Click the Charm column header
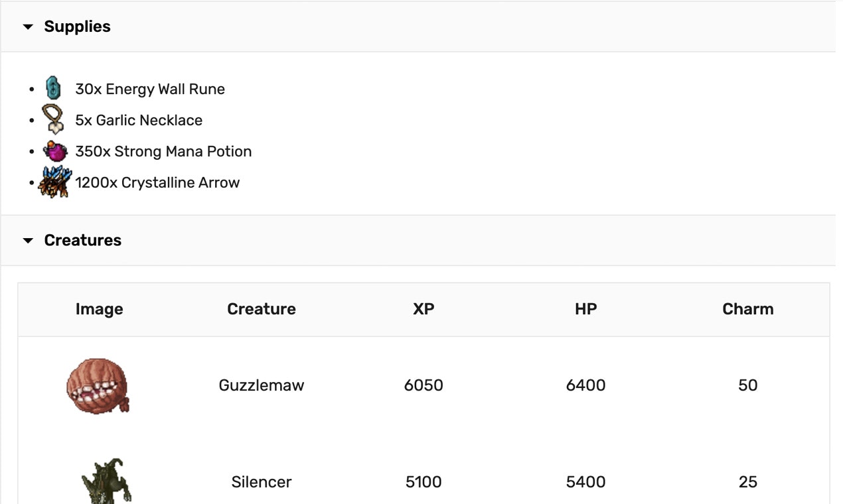This screenshot has width=843, height=504. click(747, 309)
